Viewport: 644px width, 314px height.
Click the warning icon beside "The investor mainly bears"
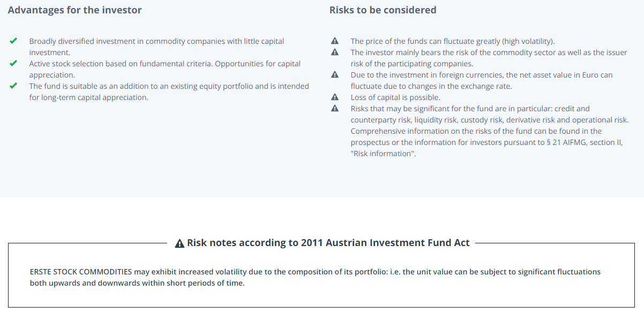[x=335, y=52]
